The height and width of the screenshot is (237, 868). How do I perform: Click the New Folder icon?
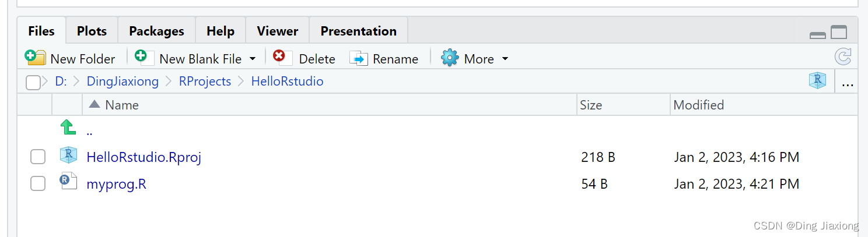coord(35,58)
